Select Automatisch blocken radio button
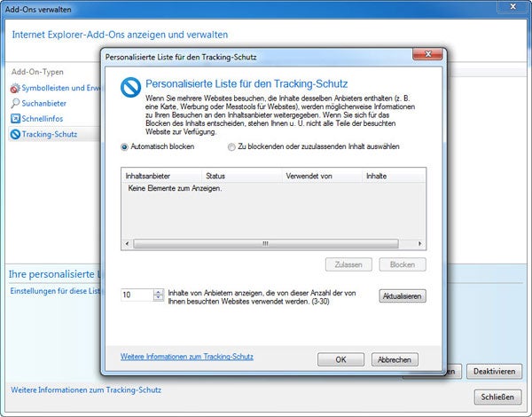The image size is (532, 417). 124,147
